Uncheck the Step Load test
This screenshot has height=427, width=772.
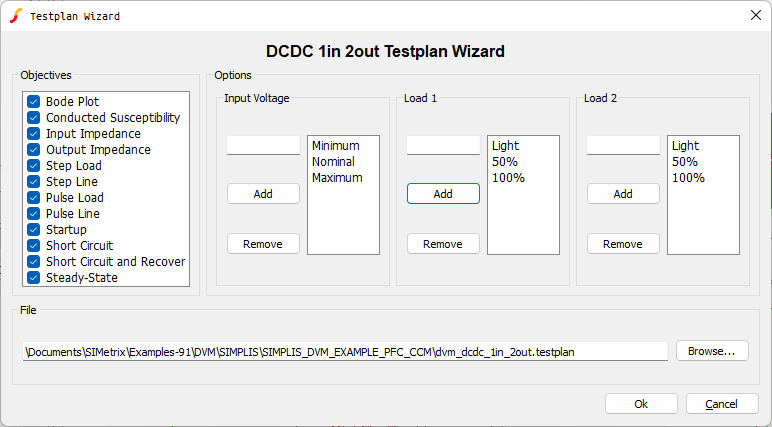point(33,166)
